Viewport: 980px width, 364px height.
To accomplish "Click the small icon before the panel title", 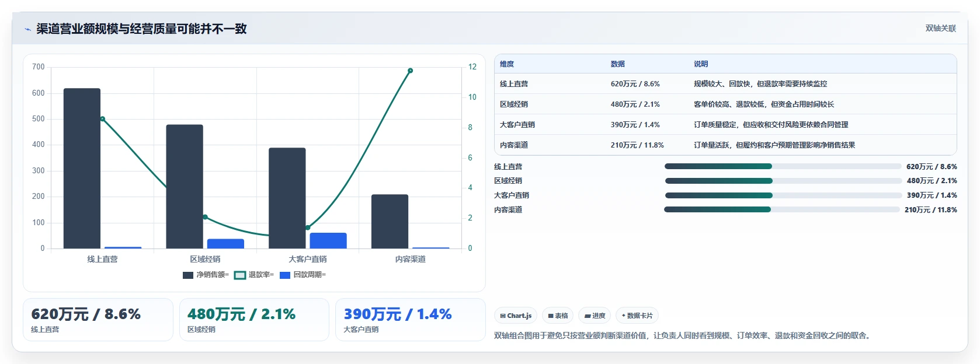I will [27, 29].
